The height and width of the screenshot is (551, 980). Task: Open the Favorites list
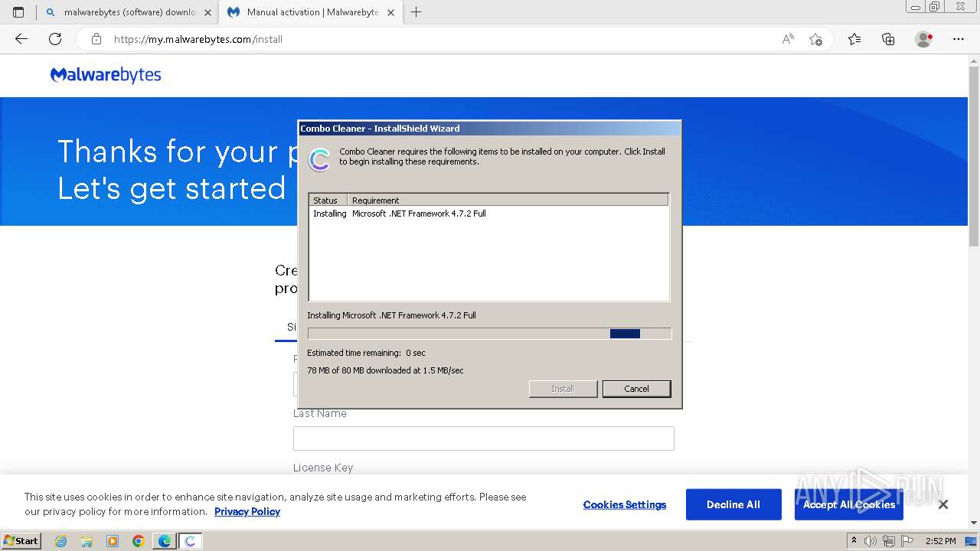coord(854,39)
